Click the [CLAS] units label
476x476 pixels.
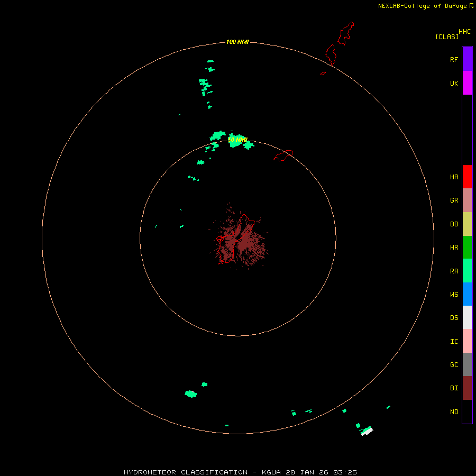coord(447,36)
